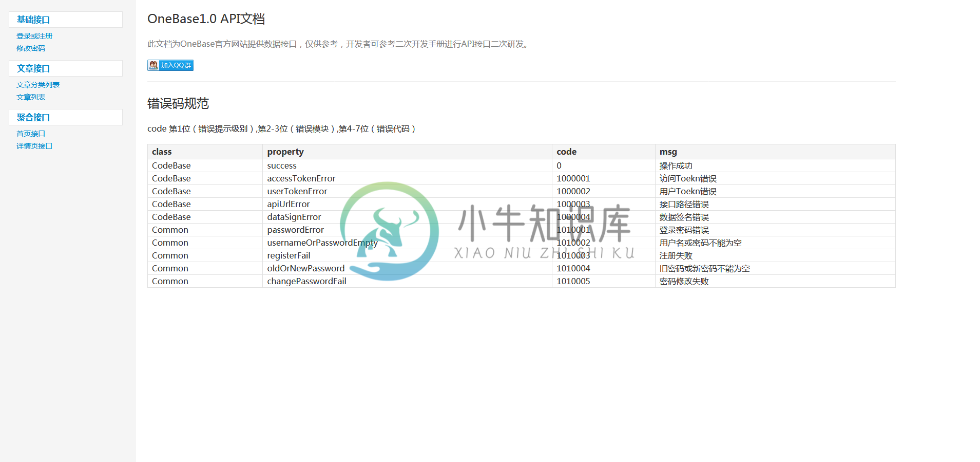Select the passwordError cell
The height and width of the screenshot is (462, 980).
coord(407,230)
